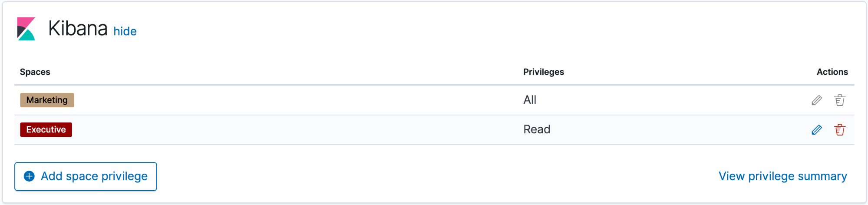The image size is (868, 205).
Task: Open View privilege summary
Action: point(782,176)
